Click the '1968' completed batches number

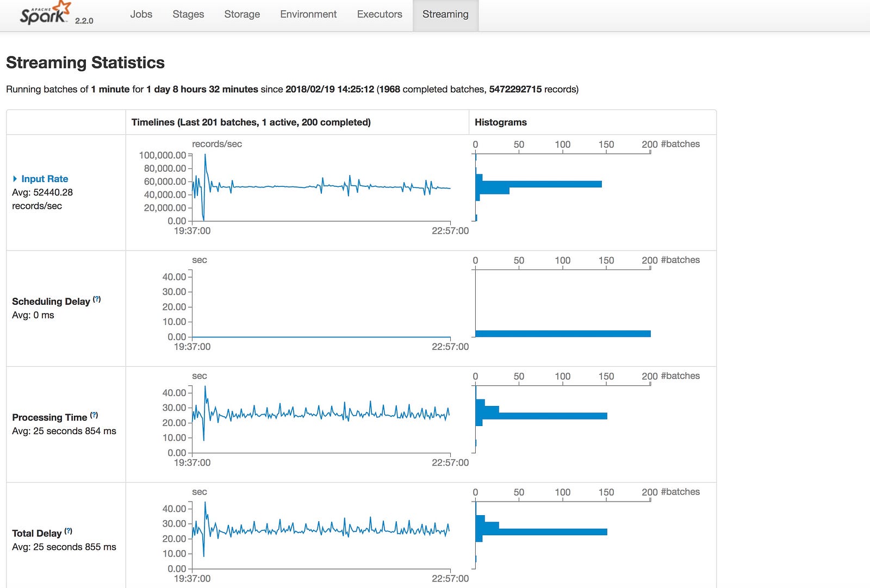pos(389,89)
